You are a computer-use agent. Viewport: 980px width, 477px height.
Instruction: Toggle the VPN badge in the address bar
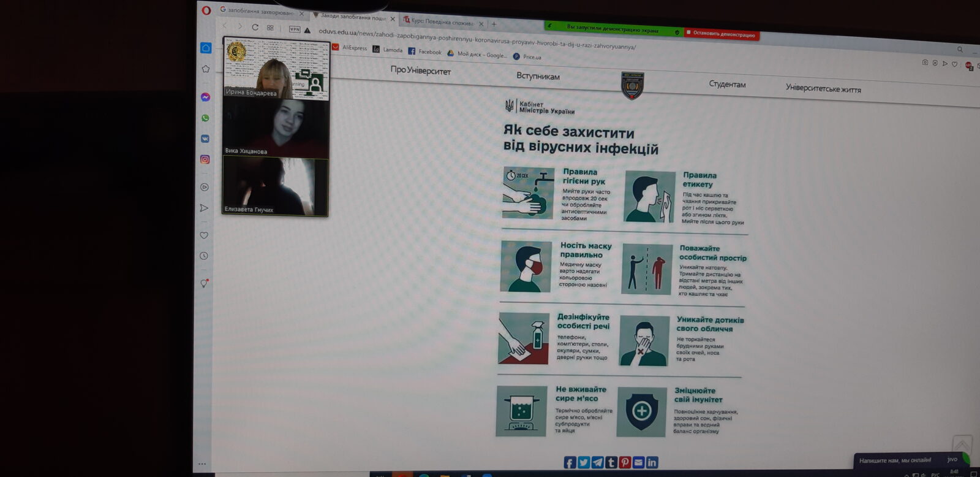coord(295,29)
